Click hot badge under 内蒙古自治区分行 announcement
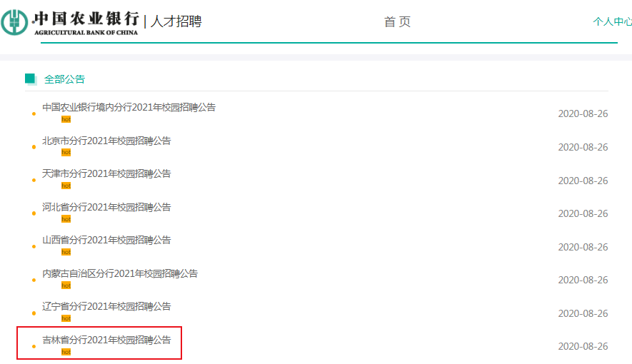Screen dimensions: 632x364 tap(66, 285)
